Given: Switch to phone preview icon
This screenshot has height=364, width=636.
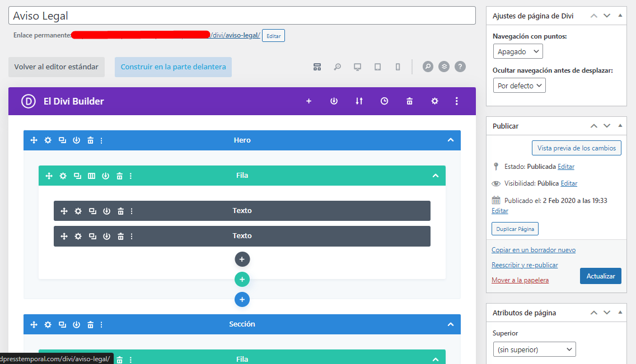Looking at the screenshot, I should pyautogui.click(x=398, y=67).
